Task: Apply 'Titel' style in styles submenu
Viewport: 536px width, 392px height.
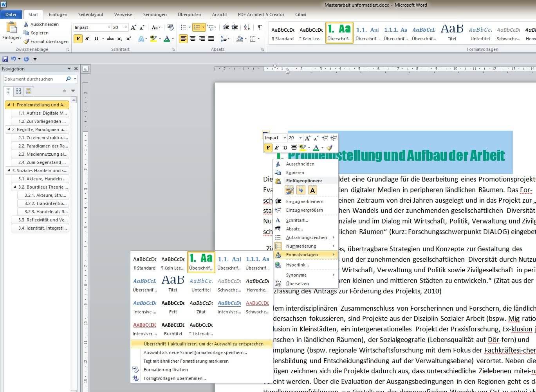Action: coord(173,284)
